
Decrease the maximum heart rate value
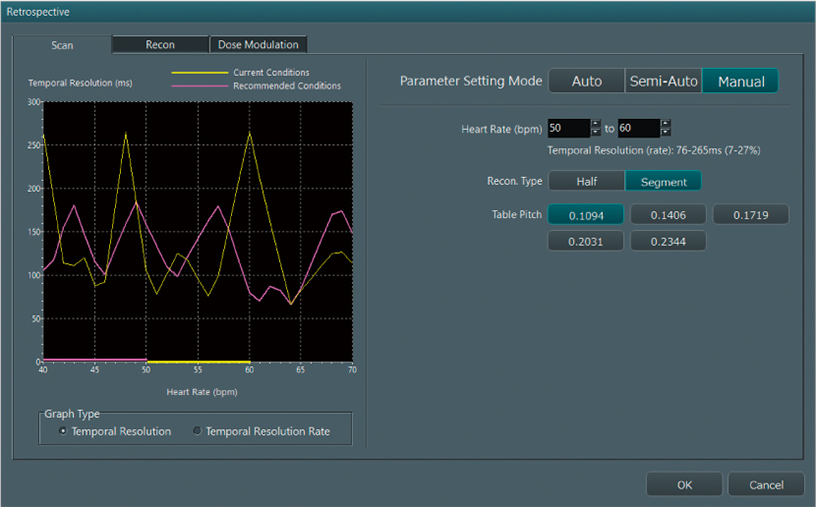[666, 133]
